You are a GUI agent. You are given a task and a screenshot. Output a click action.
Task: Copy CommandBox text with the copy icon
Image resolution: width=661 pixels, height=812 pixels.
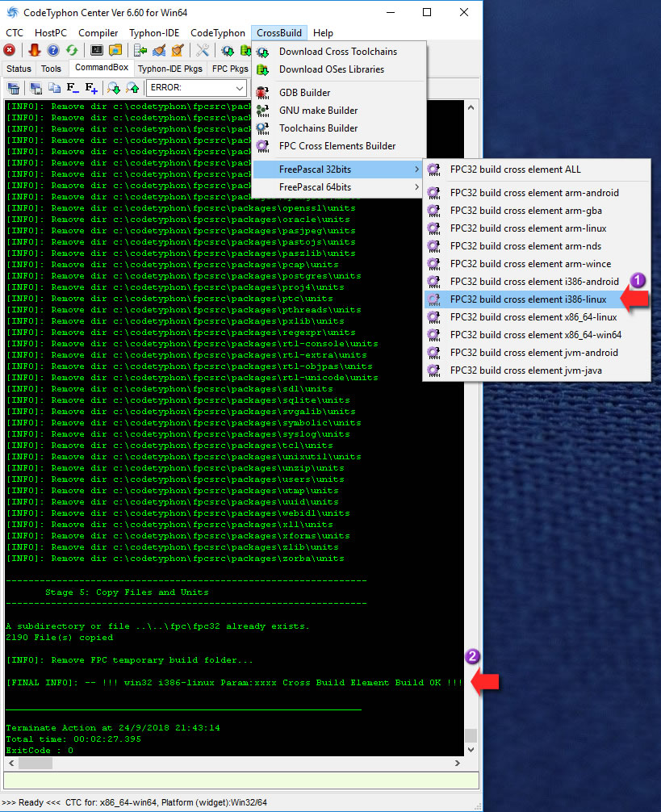54,88
